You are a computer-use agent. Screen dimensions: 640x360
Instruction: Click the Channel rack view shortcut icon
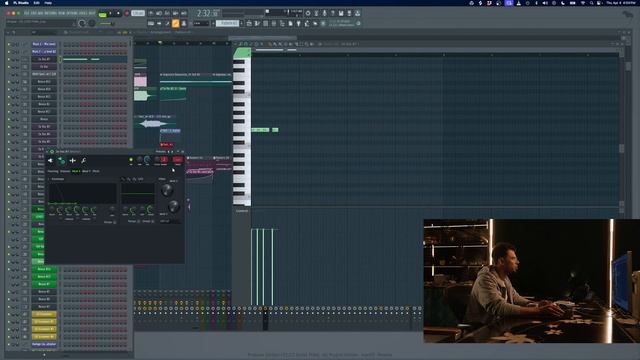pos(266,24)
